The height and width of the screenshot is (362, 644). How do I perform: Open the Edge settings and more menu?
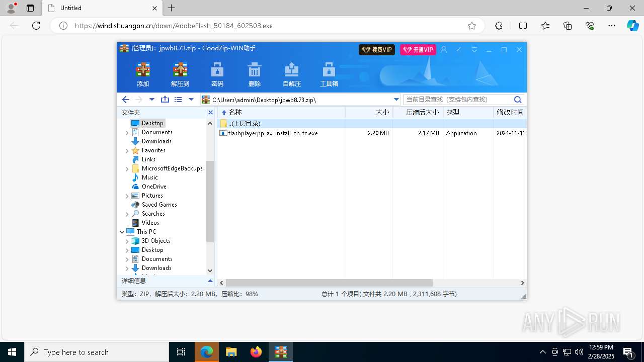pos(612,26)
